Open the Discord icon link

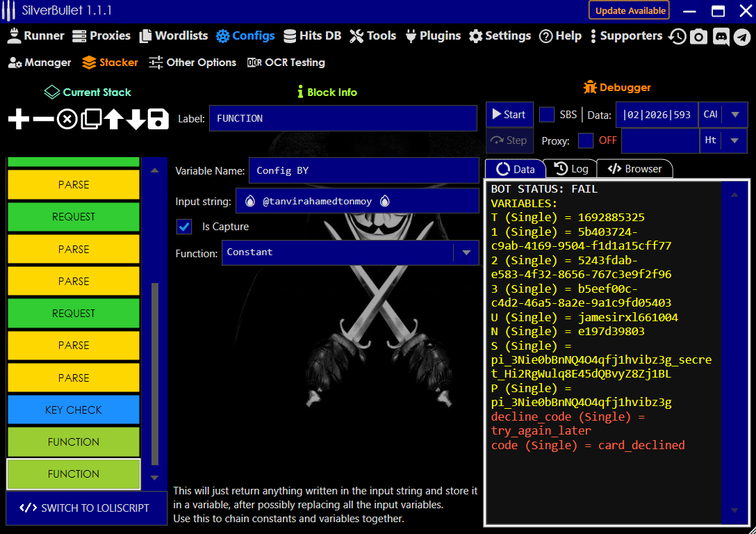point(721,36)
